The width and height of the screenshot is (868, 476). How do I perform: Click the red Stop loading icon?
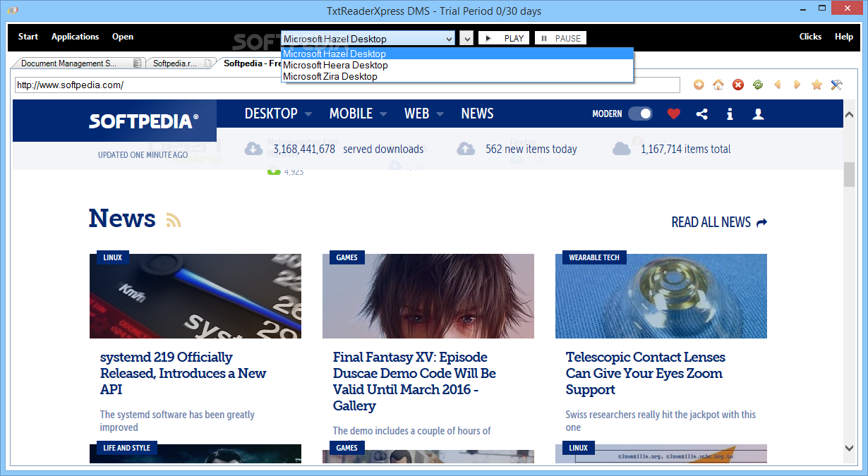[738, 85]
